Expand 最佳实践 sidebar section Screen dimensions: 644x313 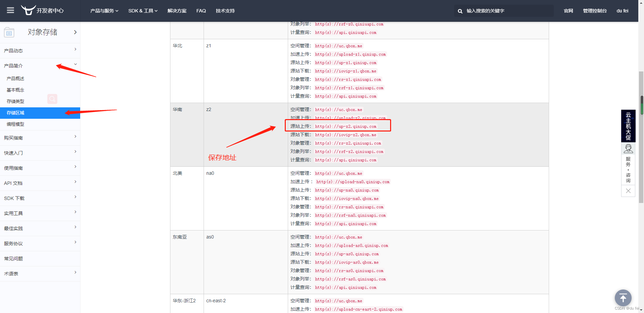click(40, 228)
